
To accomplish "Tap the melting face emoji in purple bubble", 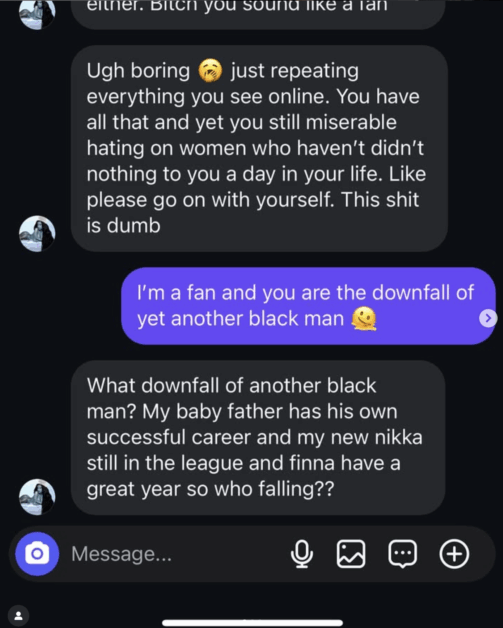I will point(364,319).
